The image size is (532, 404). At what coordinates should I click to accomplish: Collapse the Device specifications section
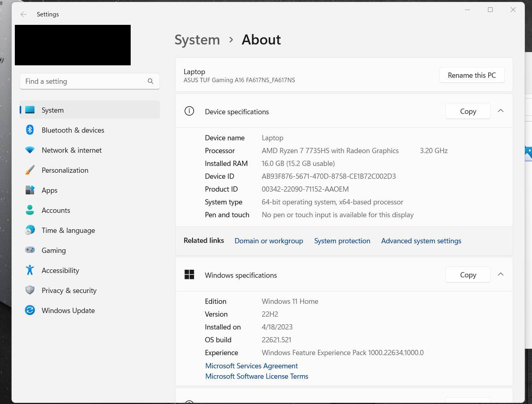(x=500, y=111)
